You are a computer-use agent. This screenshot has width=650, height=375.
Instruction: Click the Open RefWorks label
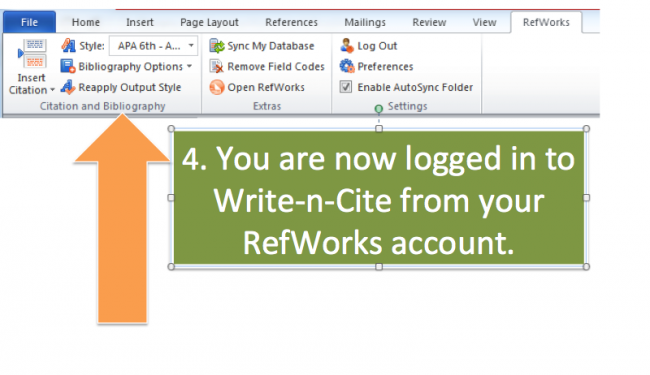pos(266,87)
